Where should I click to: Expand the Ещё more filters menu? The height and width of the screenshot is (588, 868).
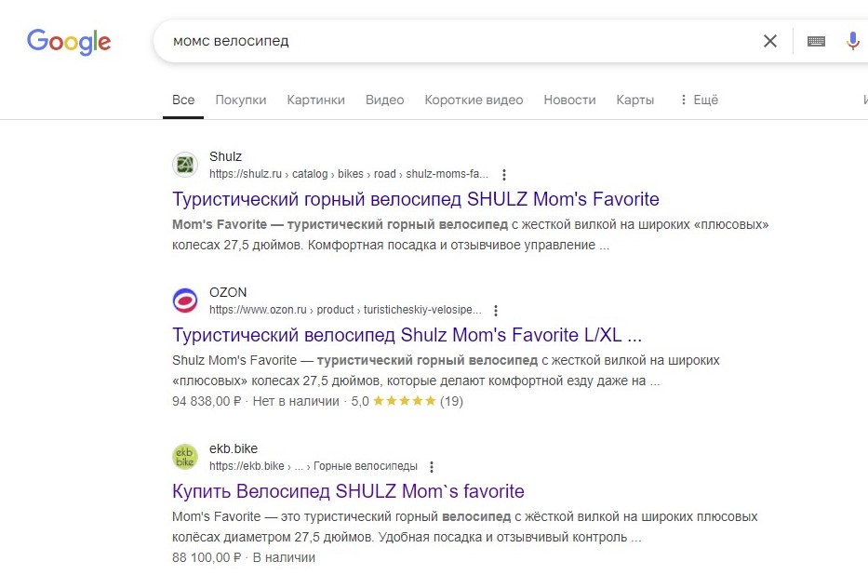(699, 100)
